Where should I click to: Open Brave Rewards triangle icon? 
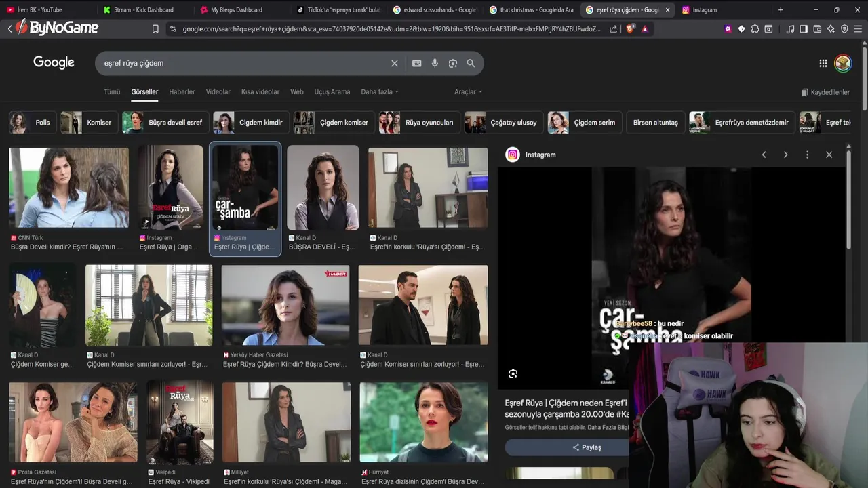pos(644,29)
